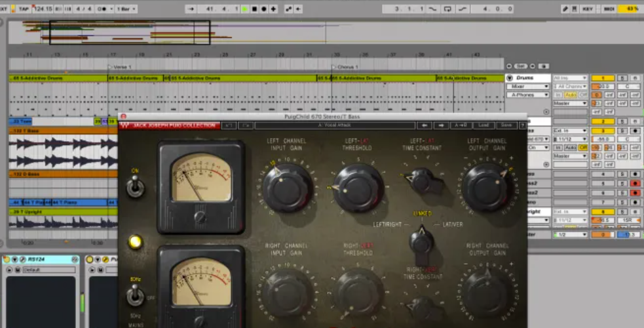Toggle the punch-in switch icon
This screenshot has width=644, height=328.
pyautogui.click(x=432, y=9)
